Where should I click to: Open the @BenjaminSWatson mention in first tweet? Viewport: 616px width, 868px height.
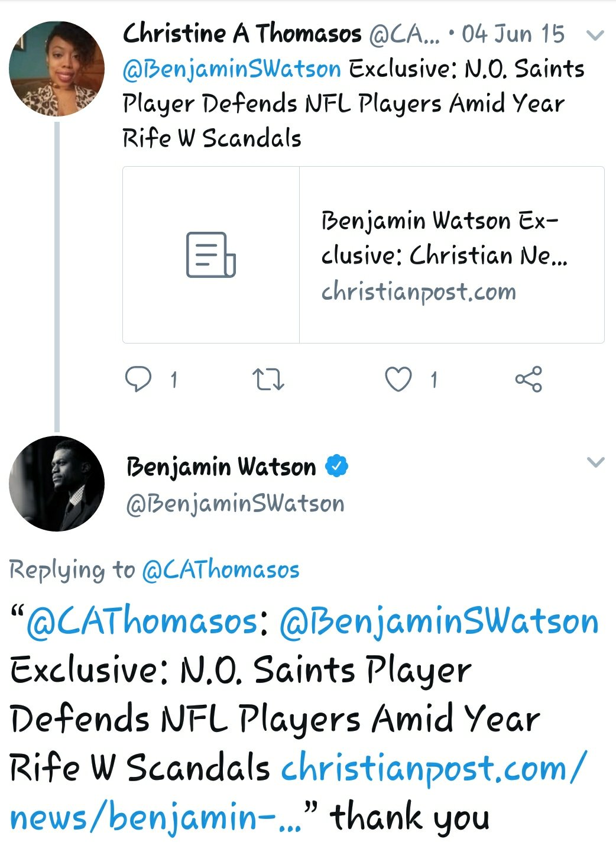click(232, 70)
